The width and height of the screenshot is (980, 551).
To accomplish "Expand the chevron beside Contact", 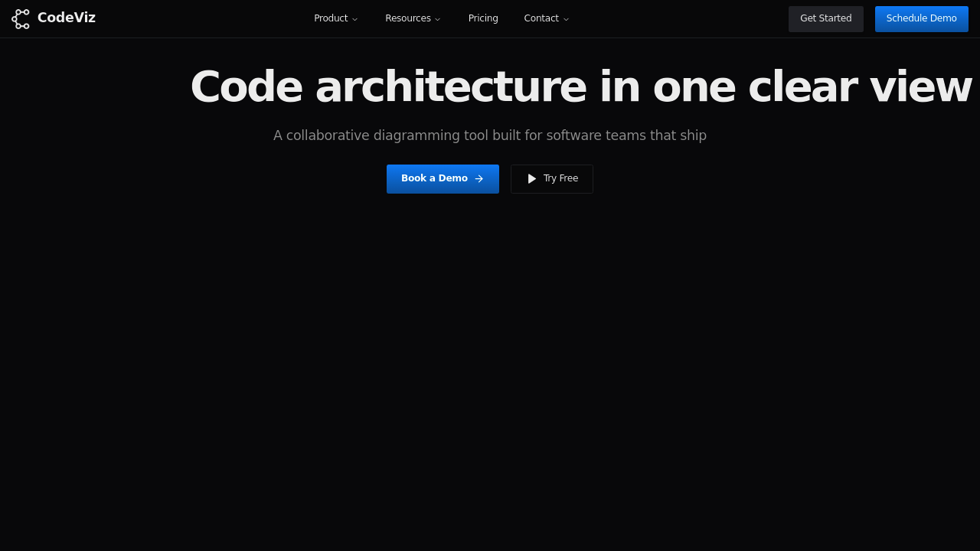I will pos(566,19).
